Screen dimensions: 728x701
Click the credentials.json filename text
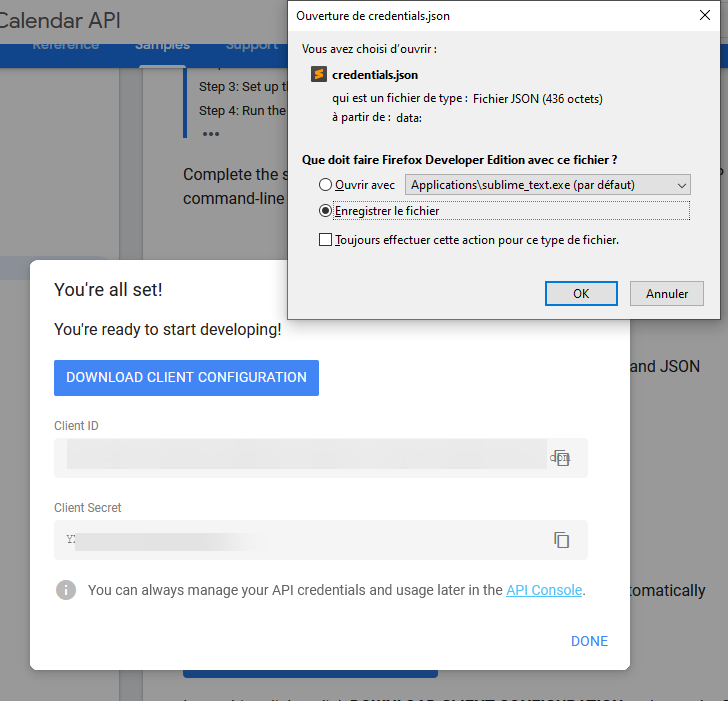pyautogui.click(x=375, y=75)
